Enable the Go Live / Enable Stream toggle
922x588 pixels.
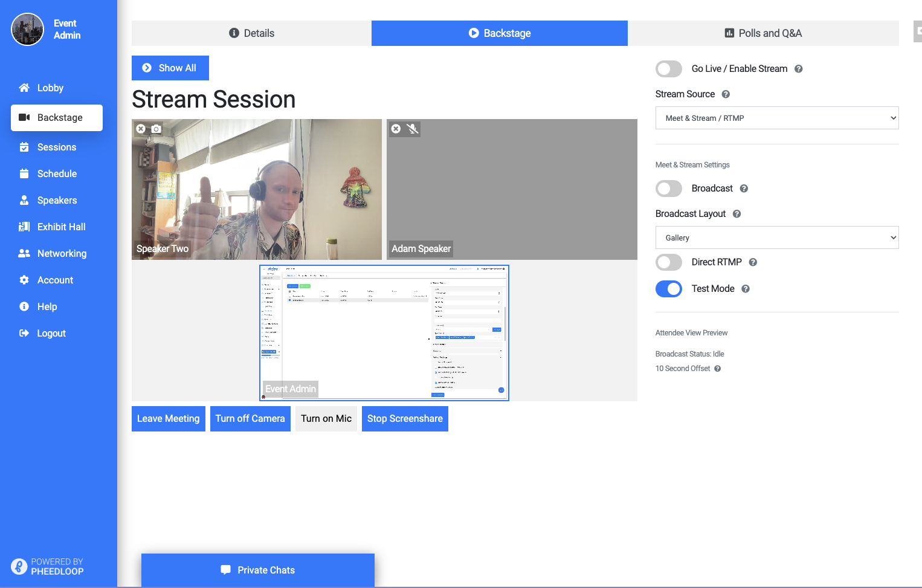pyautogui.click(x=668, y=69)
